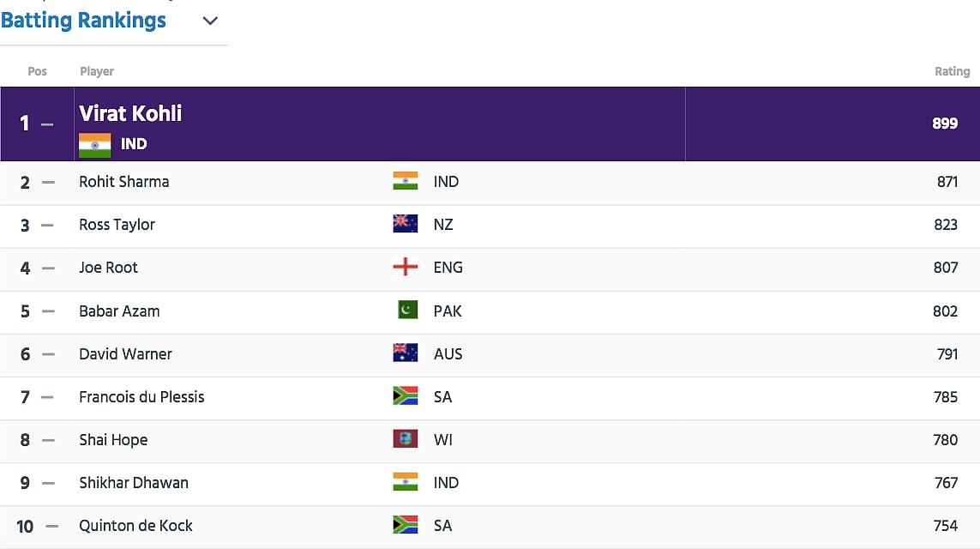Click the India flag beside Rohit Sharma
The height and width of the screenshot is (549, 980).
(x=405, y=181)
